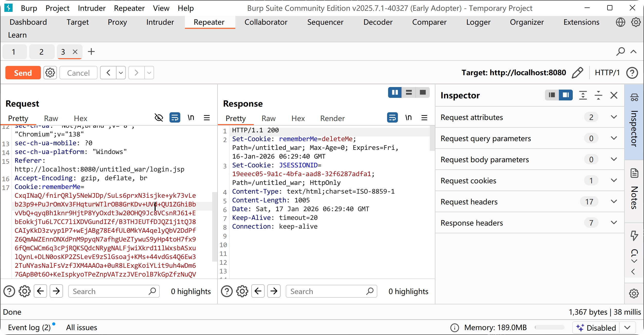The image size is (644, 335).
Task: Open side panel settings gear
Action: (634, 293)
